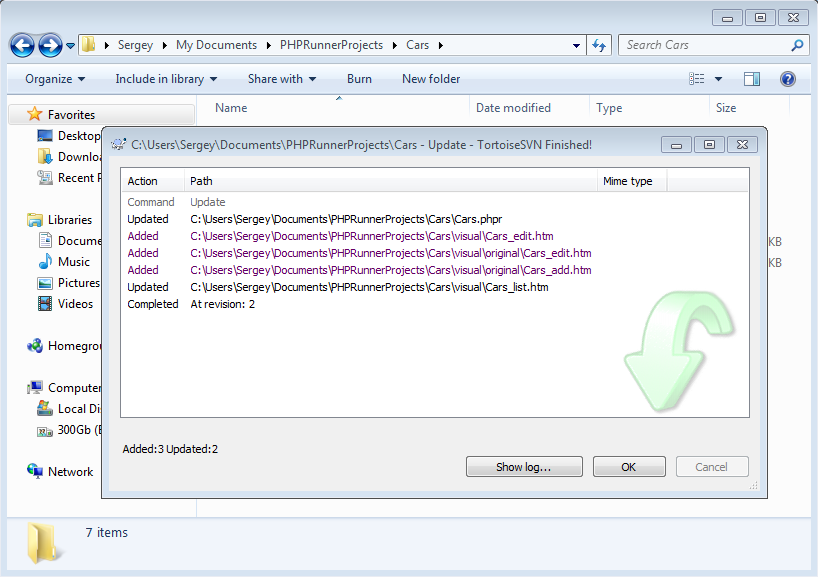Click the Show log... button
The height and width of the screenshot is (577, 818).
[524, 466]
